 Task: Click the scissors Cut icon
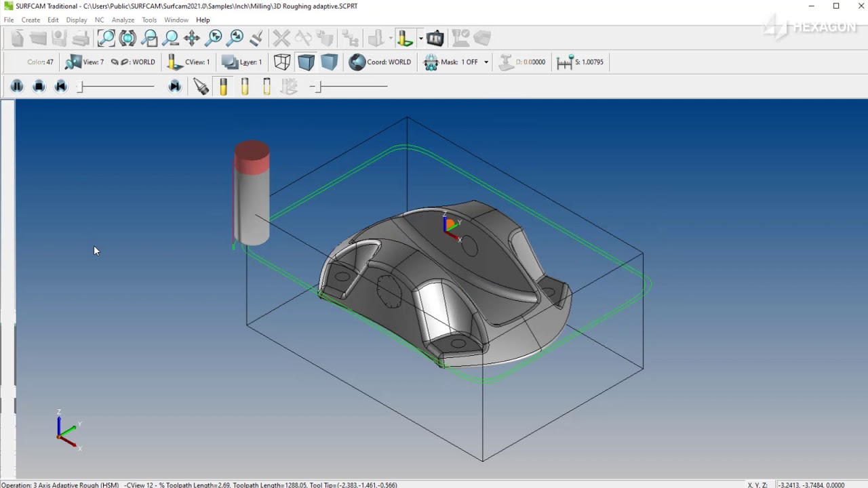tap(303, 39)
